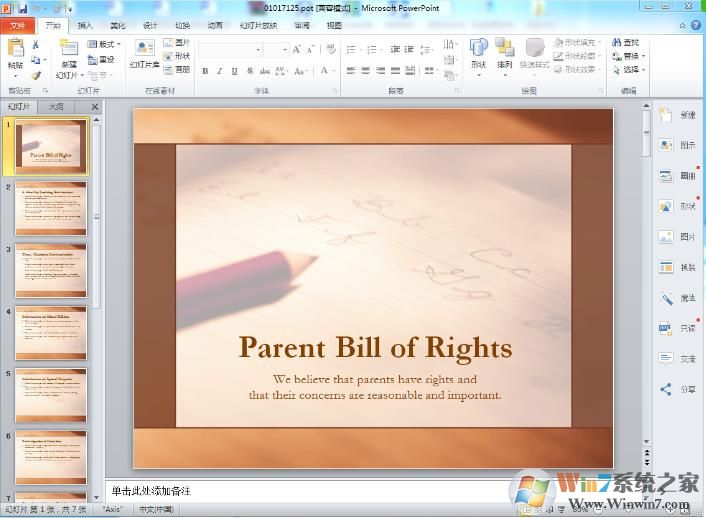Image resolution: width=706 pixels, height=518 pixels.
Task: Click 新建 in right sidebar
Action: coord(677,115)
